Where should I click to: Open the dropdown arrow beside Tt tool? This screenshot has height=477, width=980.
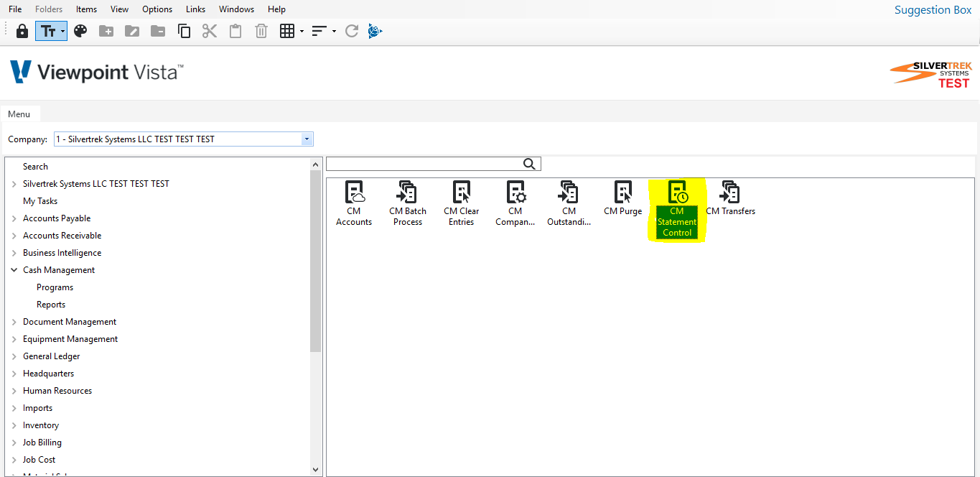tap(63, 32)
